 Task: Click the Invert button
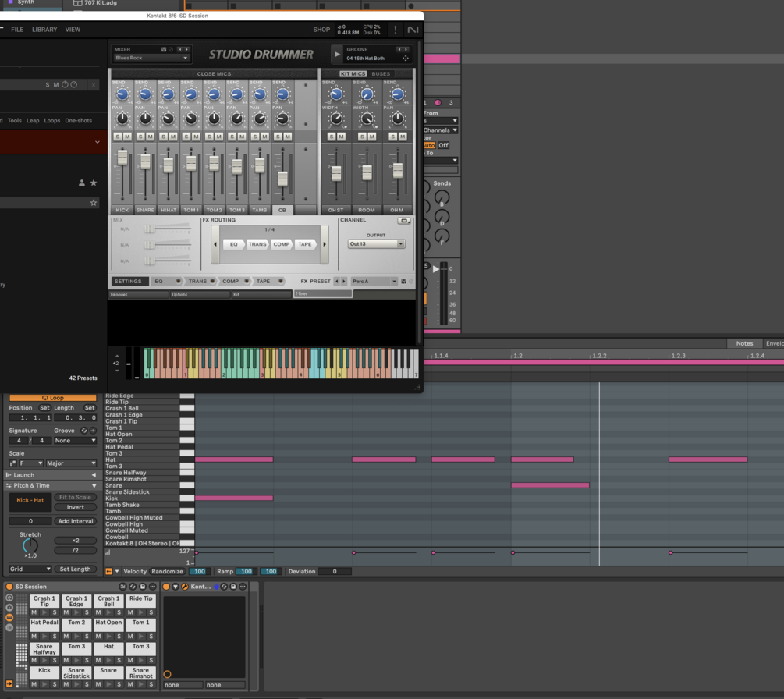point(76,508)
